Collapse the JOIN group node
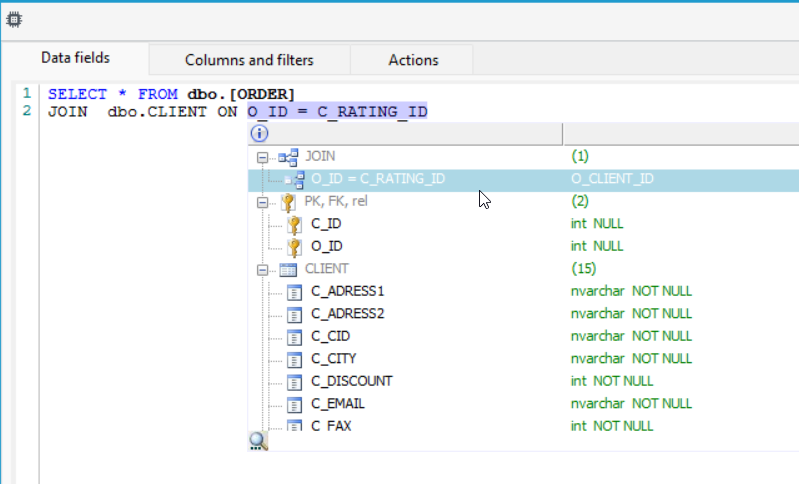Image resolution: width=799 pixels, height=484 pixels. pos(262,157)
